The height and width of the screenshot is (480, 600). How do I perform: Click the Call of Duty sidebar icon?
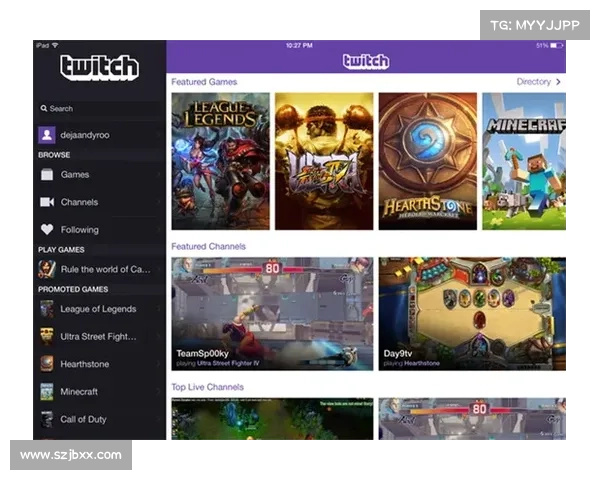[47, 419]
